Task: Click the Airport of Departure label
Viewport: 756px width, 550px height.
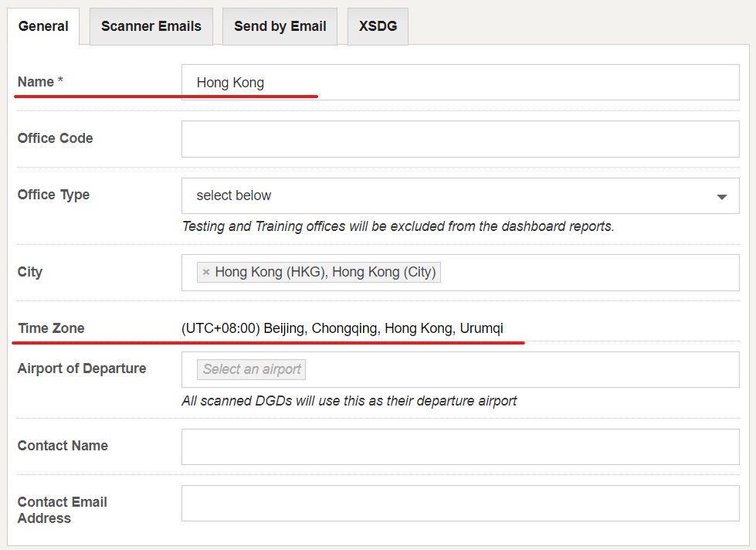Action: pyautogui.click(x=82, y=368)
